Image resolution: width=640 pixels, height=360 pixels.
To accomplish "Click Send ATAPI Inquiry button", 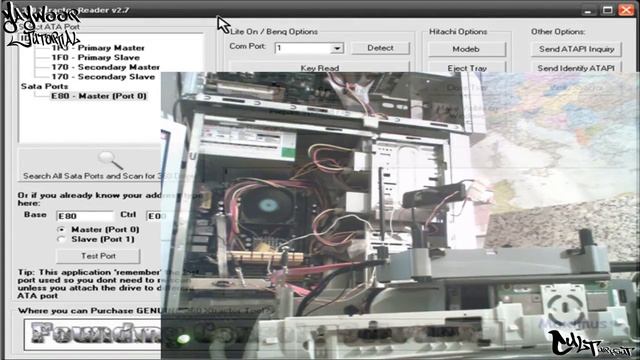I will [x=576, y=49].
